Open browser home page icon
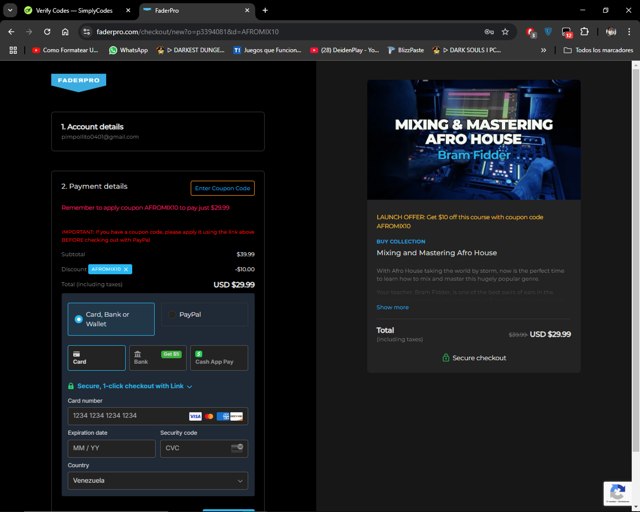The width and height of the screenshot is (640, 512). point(65,32)
